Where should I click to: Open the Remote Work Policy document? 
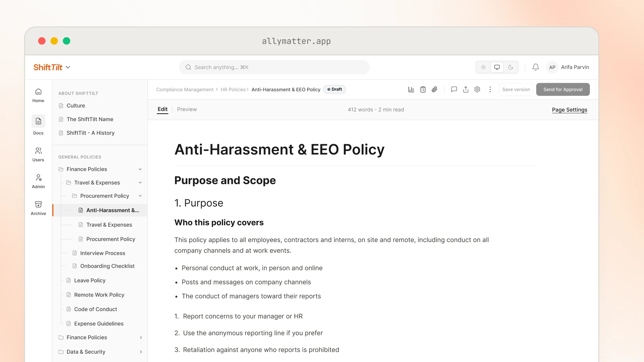[x=99, y=295]
